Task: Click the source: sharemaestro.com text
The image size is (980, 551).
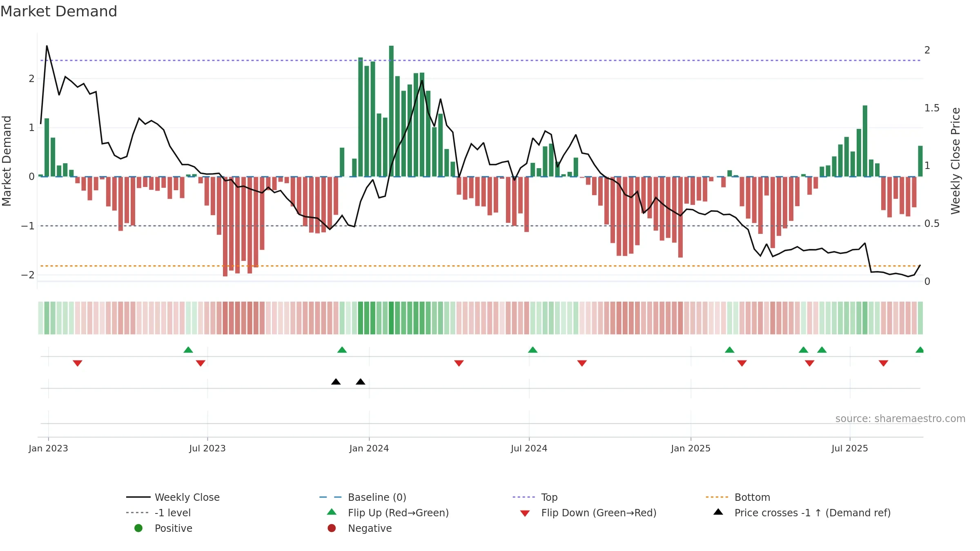Action: pyautogui.click(x=900, y=419)
